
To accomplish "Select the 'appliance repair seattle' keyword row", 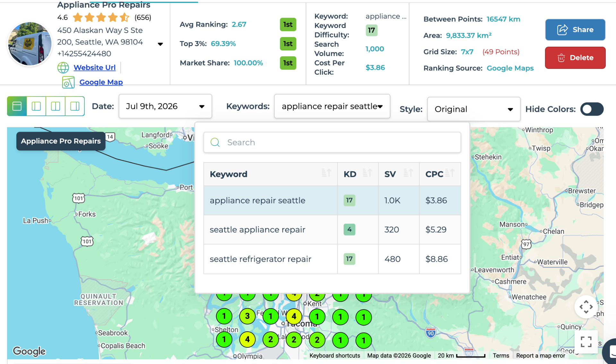I will [332, 200].
